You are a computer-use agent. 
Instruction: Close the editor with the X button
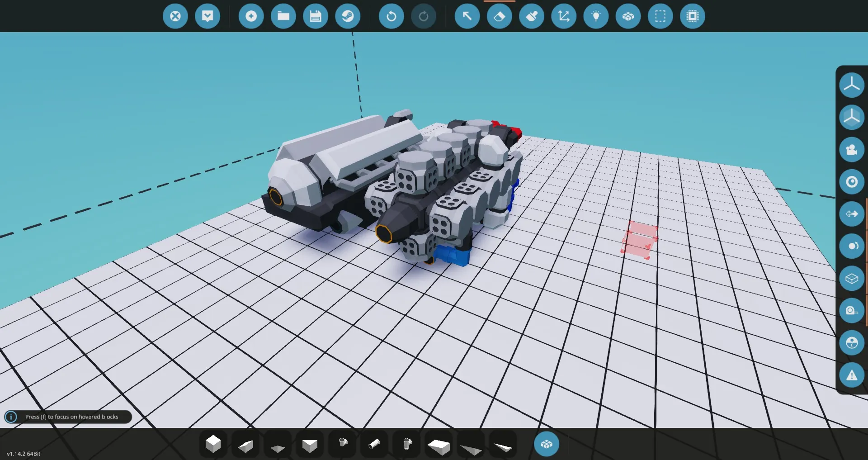pyautogui.click(x=175, y=16)
